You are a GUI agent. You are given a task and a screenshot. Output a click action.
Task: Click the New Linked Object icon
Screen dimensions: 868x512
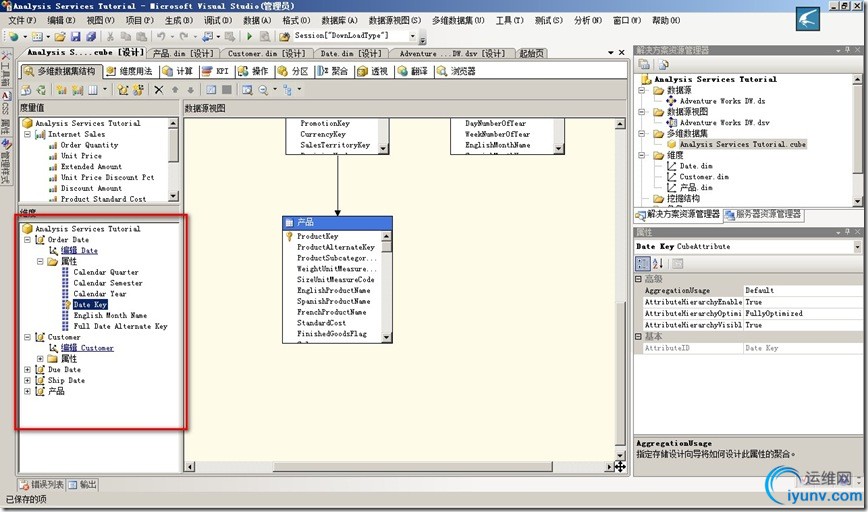point(138,90)
